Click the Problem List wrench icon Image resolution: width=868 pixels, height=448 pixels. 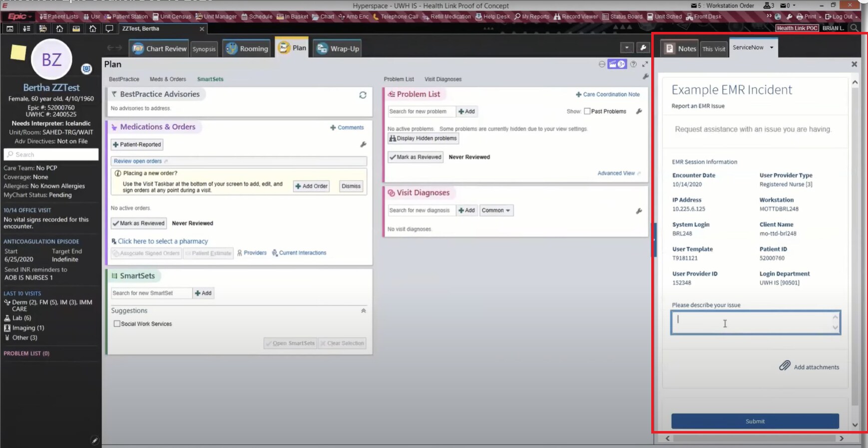[x=639, y=111]
